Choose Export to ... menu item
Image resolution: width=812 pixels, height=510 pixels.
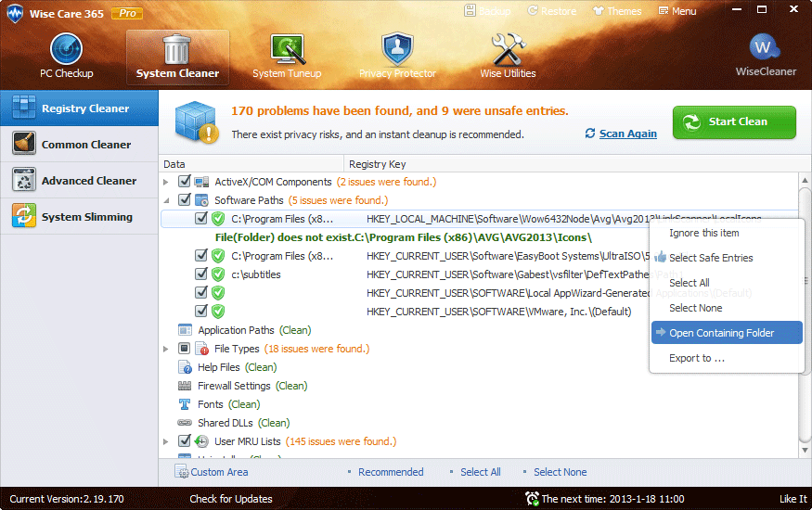pyautogui.click(x=727, y=358)
